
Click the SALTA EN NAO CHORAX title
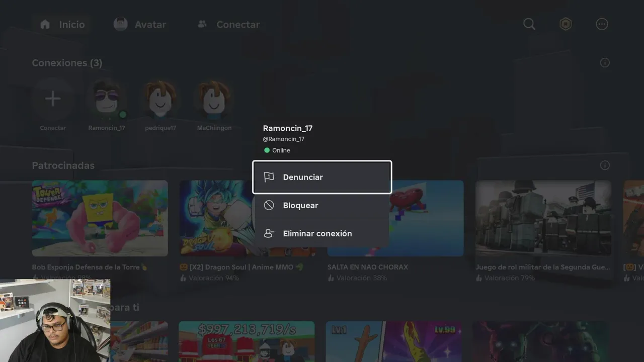click(x=368, y=267)
